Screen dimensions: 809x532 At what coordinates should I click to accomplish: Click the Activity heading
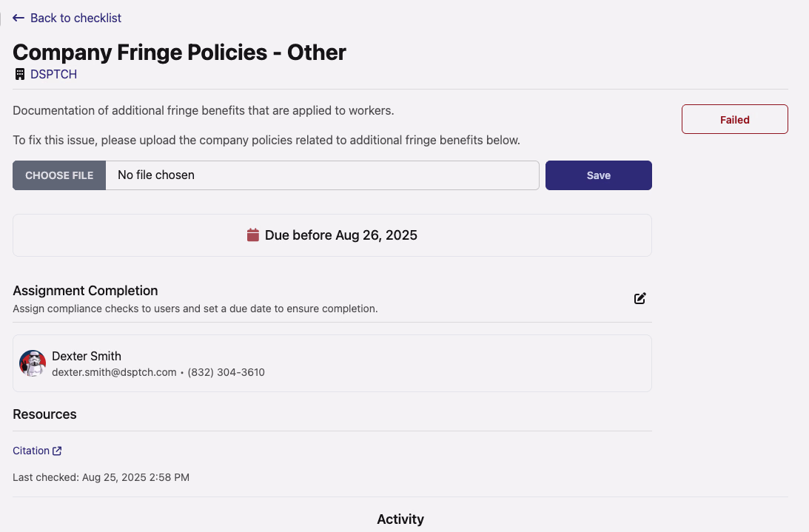(x=400, y=519)
